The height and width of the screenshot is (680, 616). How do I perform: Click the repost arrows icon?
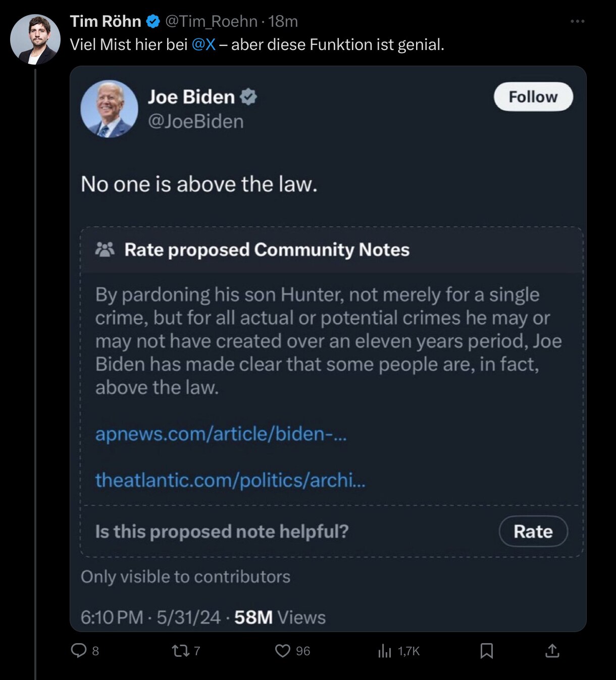tap(180, 651)
